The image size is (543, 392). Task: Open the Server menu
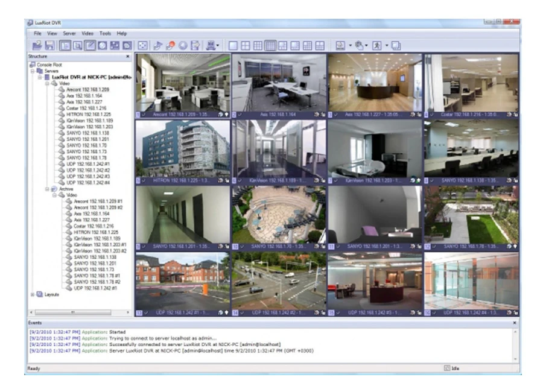click(x=69, y=34)
